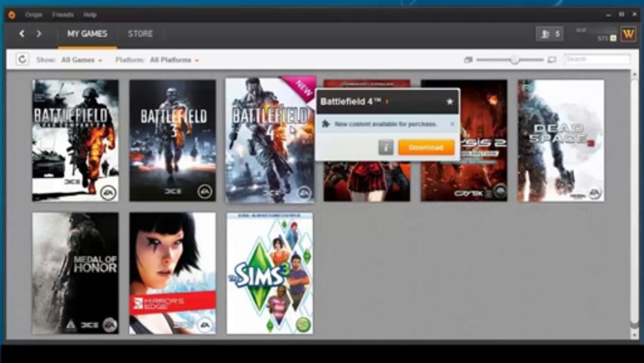Click the small tiles icon beside slider
644x363 pixels.
[468, 59]
